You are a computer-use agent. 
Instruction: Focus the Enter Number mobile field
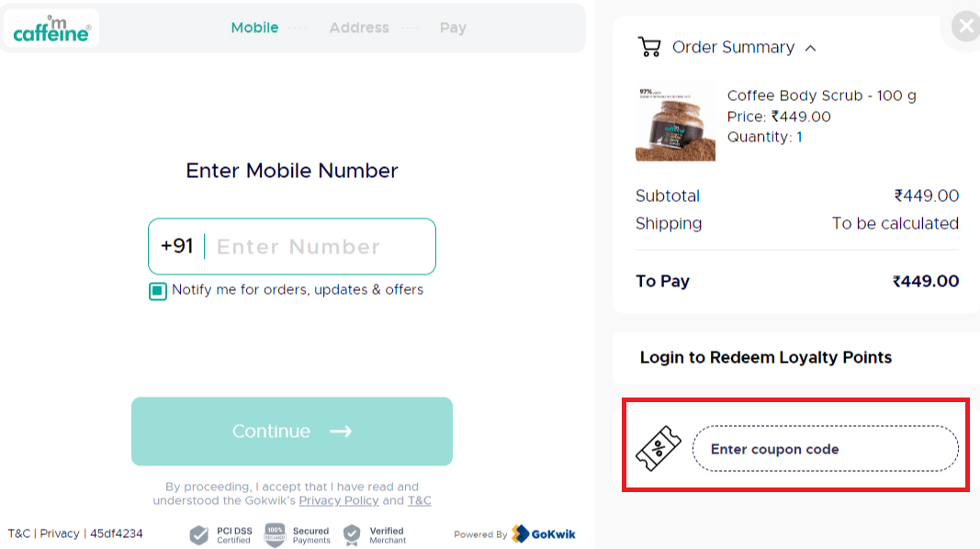pos(317,247)
